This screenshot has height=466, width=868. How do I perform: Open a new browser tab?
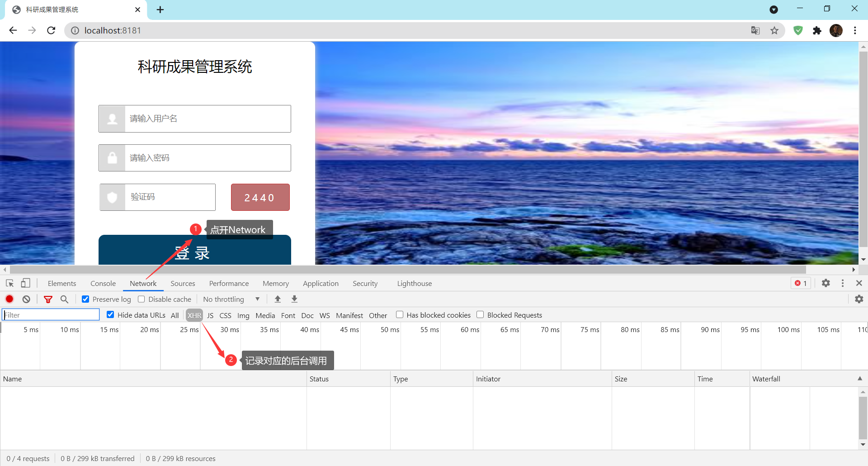pyautogui.click(x=160, y=10)
